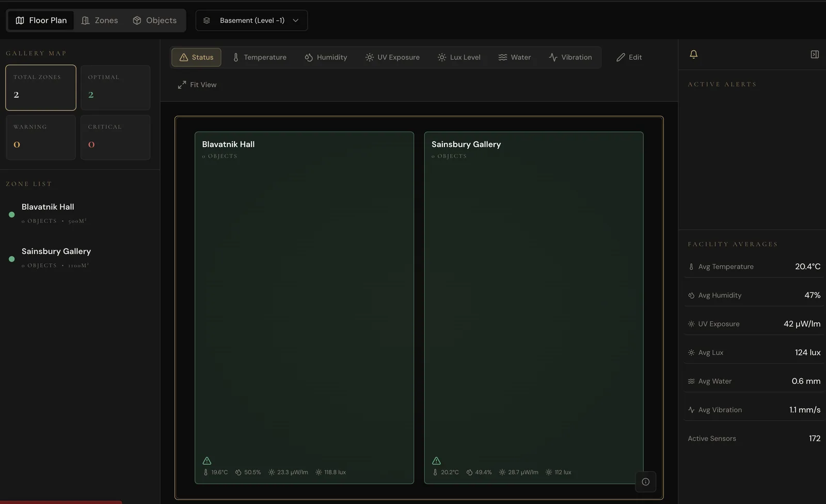Screen dimensions: 826x504
Task: Show the Lux Level overlay
Action: [459, 57]
